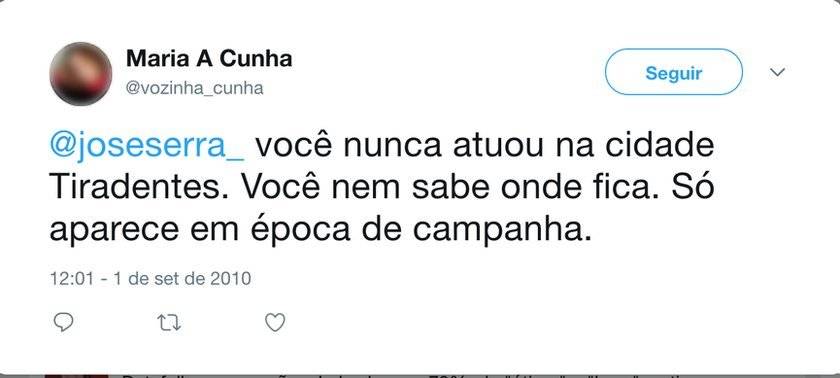The image size is (840, 378).
Task: Follow the account with Seguir button
Action: [x=673, y=72]
